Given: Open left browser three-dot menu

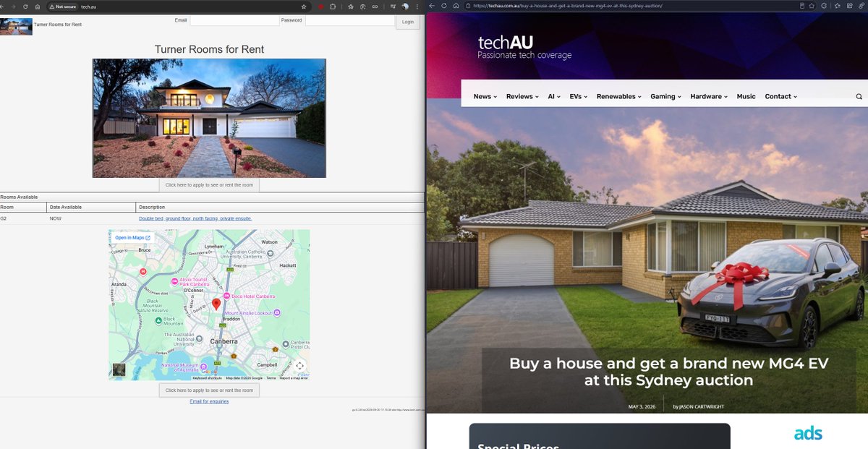Looking at the screenshot, I should click(417, 6).
